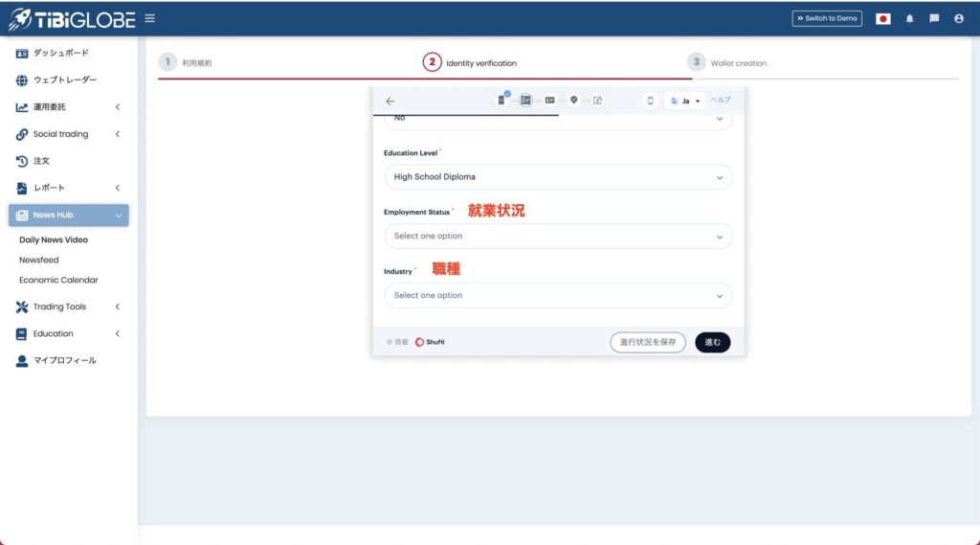The height and width of the screenshot is (545, 980).
Task: Open Social trading menu item
Action: pyautogui.click(x=60, y=134)
